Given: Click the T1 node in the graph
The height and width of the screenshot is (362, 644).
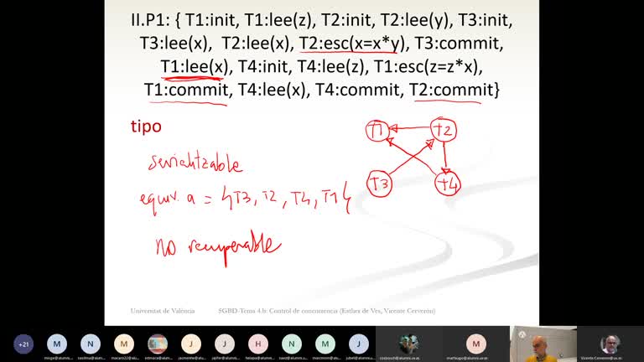Looking at the screenshot, I should point(377,131).
